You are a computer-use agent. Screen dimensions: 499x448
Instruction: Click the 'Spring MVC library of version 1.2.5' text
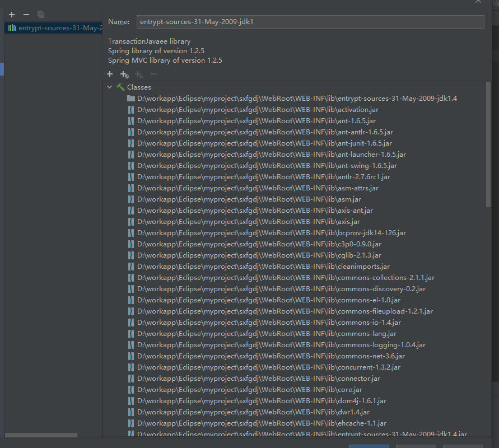tap(165, 60)
